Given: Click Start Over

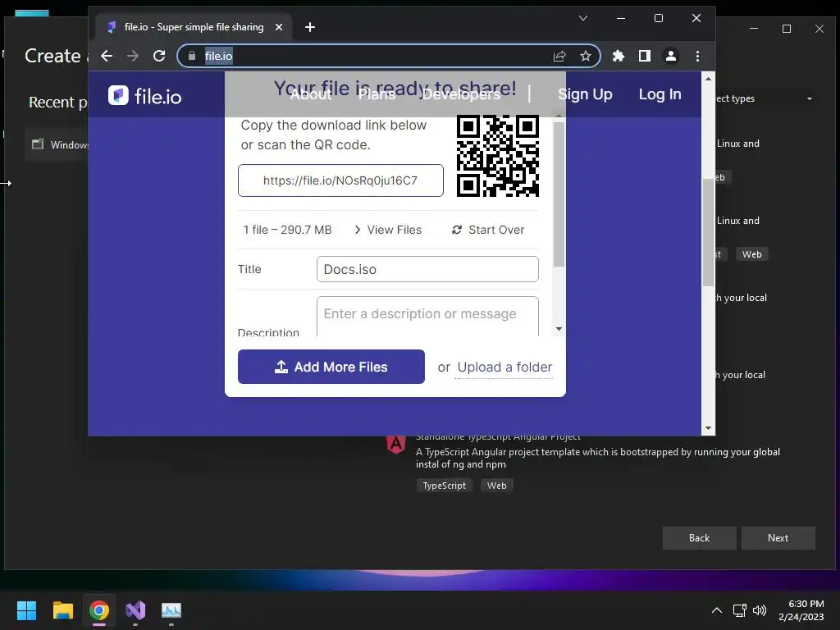Looking at the screenshot, I should 488,230.
